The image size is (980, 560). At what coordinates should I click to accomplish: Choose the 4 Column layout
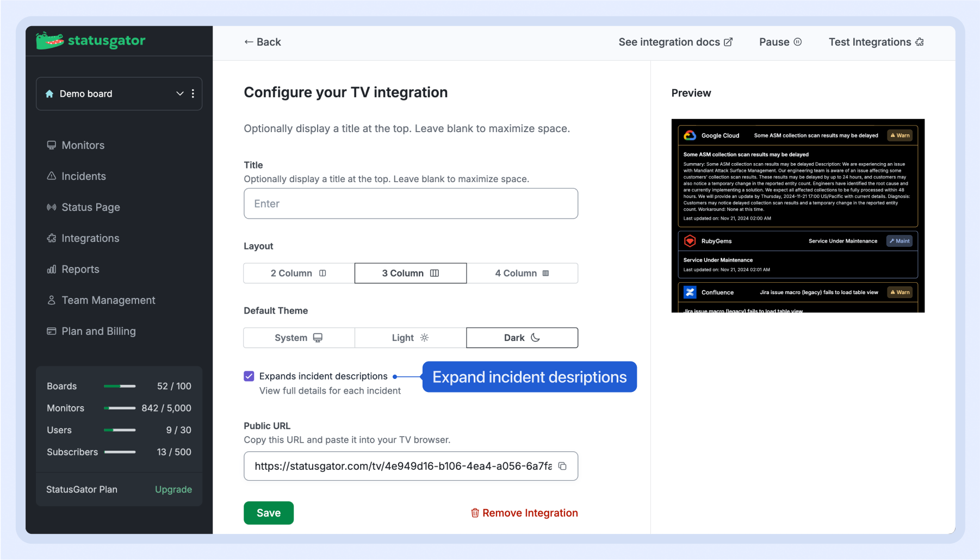522,273
